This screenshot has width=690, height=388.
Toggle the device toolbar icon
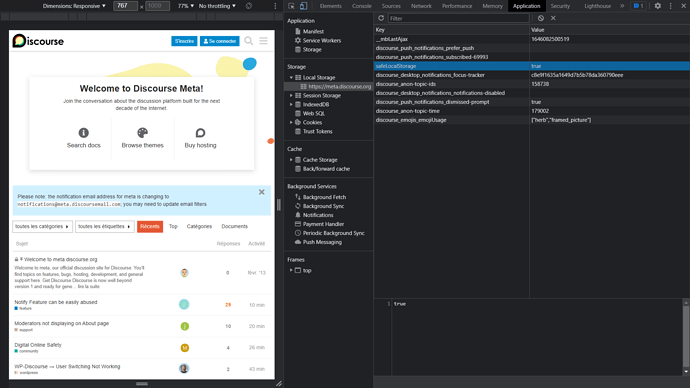[x=303, y=6]
